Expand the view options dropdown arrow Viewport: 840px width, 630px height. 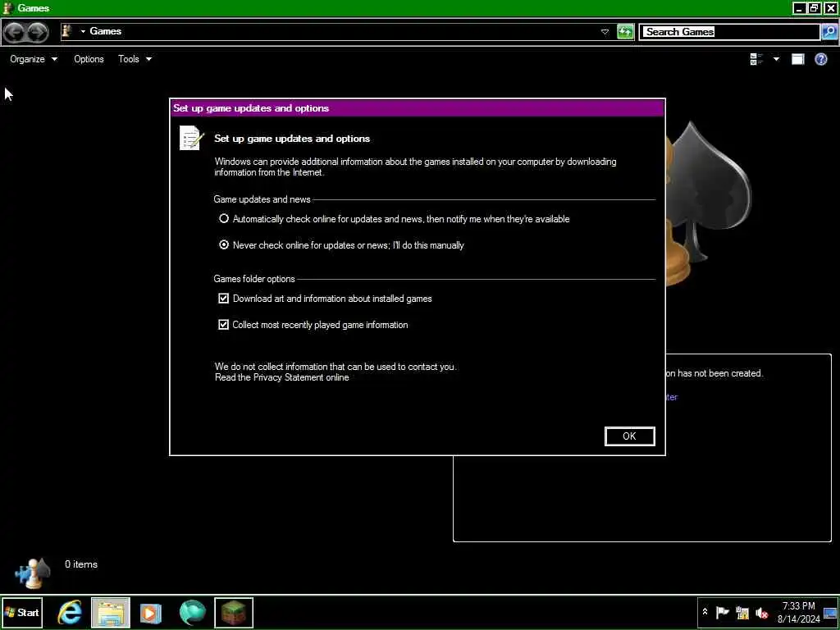click(x=776, y=59)
